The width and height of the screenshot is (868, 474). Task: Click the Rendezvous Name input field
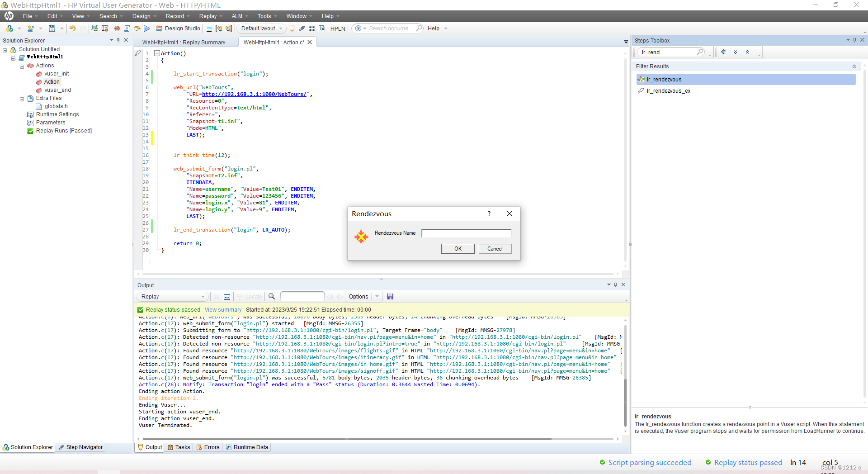pos(467,233)
